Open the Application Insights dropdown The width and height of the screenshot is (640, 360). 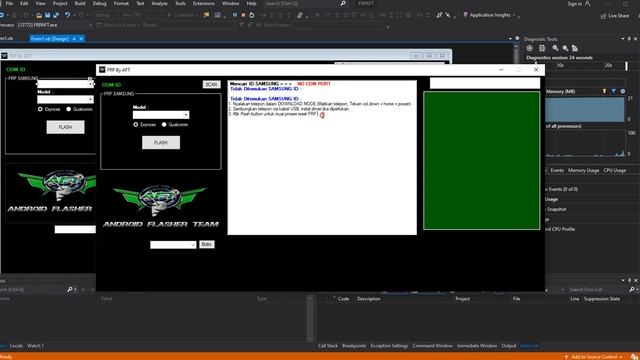(x=513, y=16)
